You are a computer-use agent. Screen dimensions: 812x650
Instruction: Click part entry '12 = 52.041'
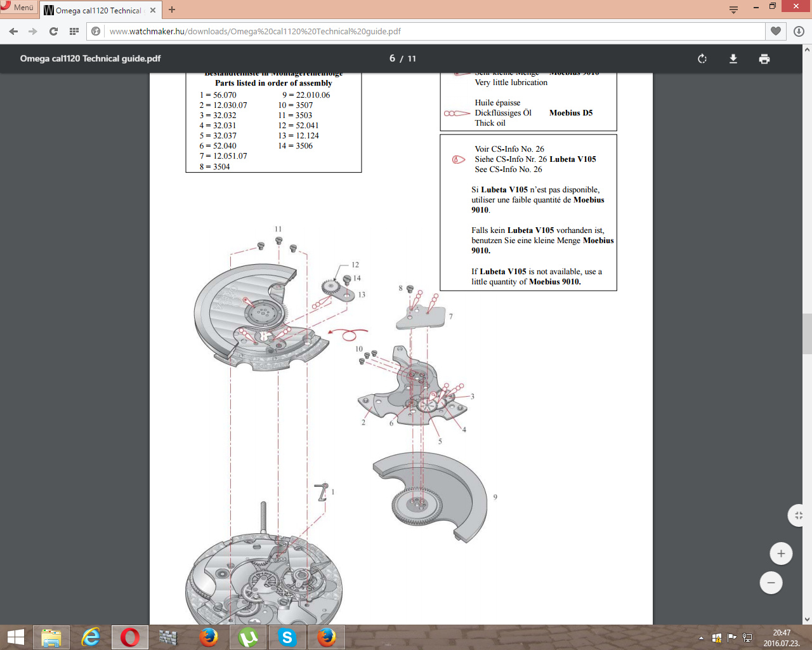tap(298, 126)
